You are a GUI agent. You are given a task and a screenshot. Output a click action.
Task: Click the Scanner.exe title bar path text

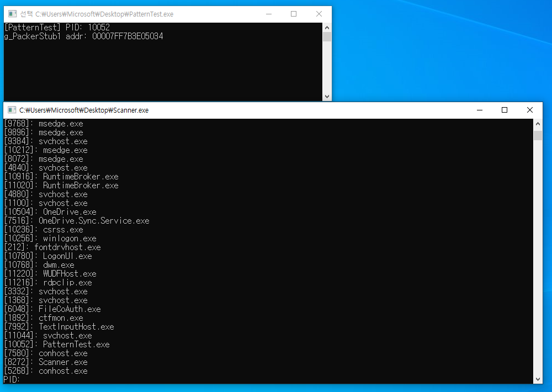point(84,110)
